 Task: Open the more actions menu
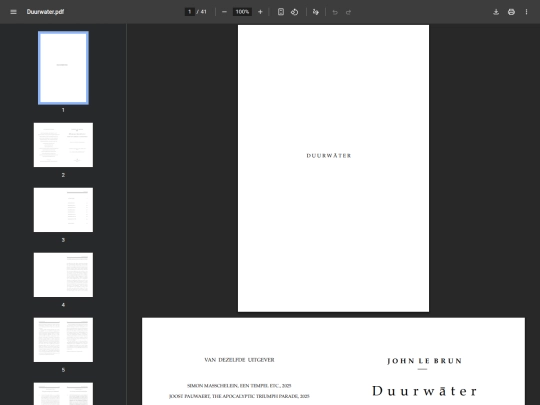pyautogui.click(x=526, y=12)
